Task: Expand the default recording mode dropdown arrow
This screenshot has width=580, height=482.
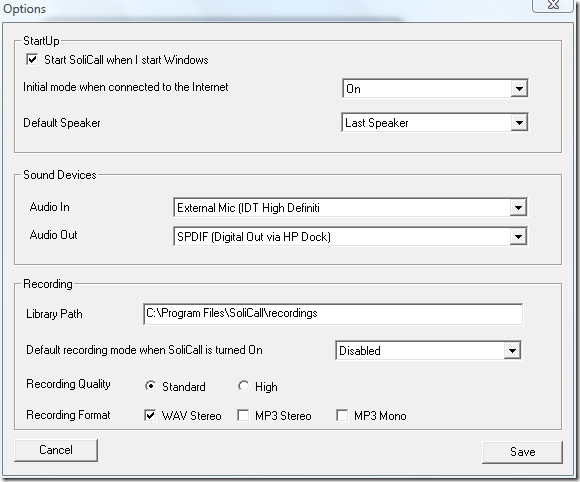Action: 512,350
